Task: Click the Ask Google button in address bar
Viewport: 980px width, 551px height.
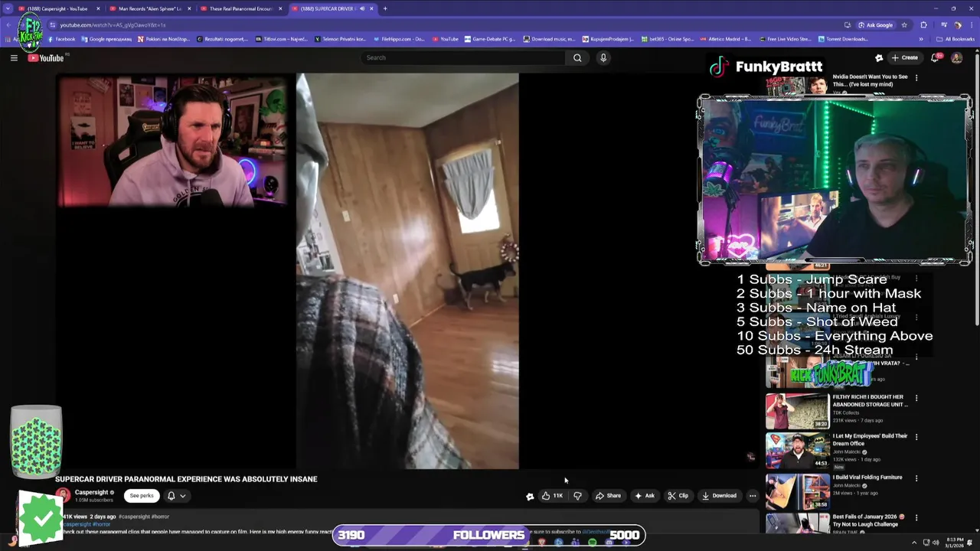Action: click(x=875, y=25)
